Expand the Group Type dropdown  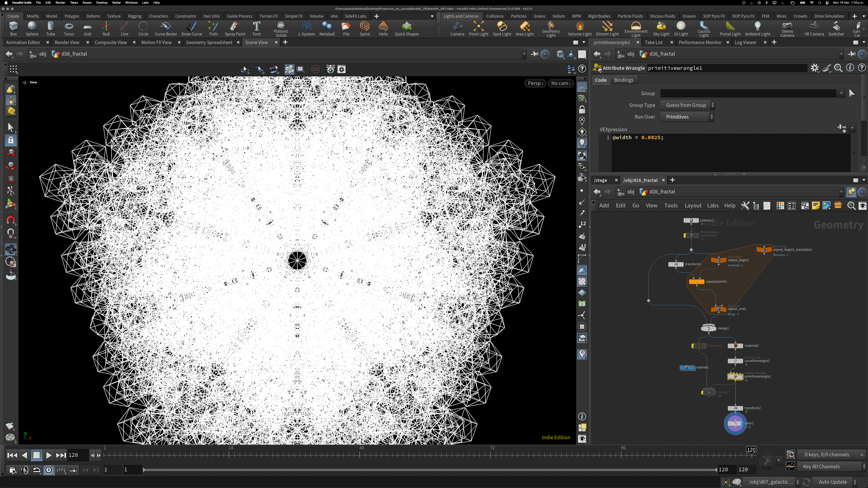(x=687, y=105)
